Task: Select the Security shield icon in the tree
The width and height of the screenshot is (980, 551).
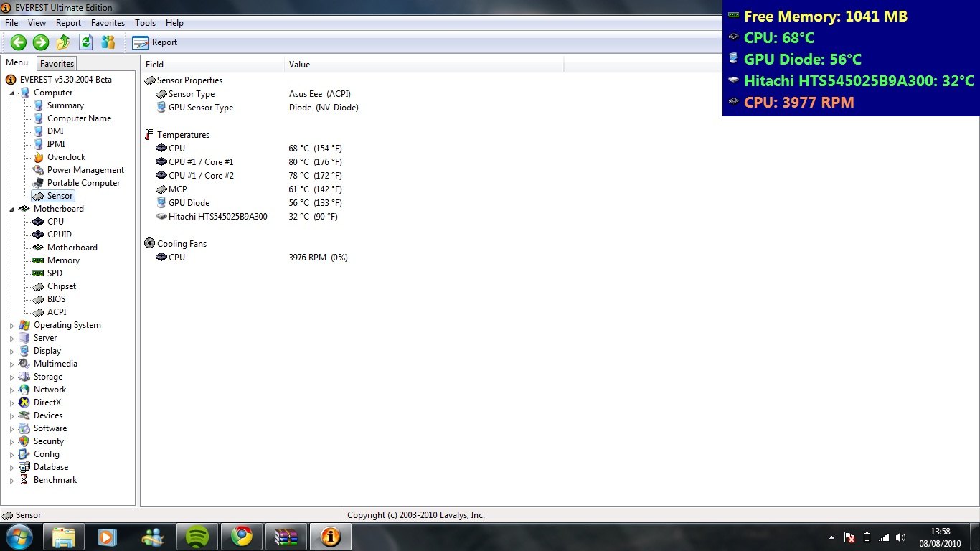Action: point(24,441)
